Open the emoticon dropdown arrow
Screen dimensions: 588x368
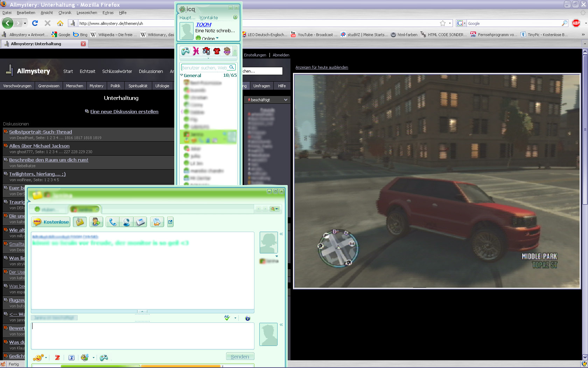(46, 358)
